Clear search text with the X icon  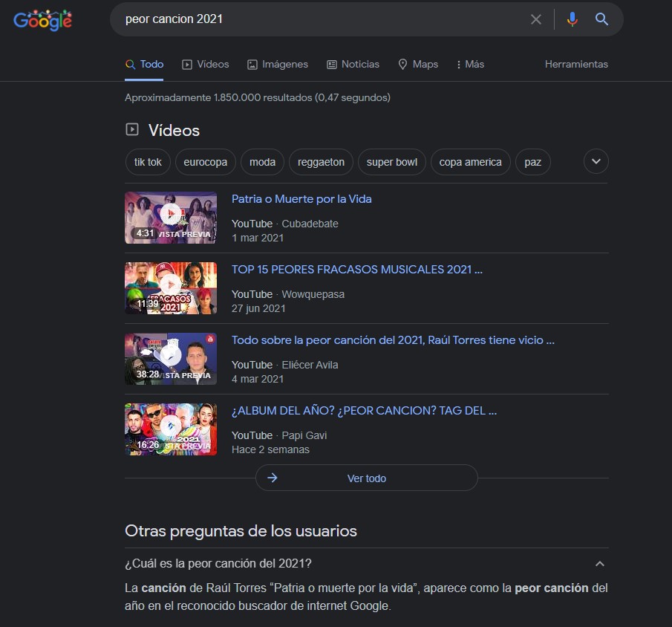(x=535, y=19)
